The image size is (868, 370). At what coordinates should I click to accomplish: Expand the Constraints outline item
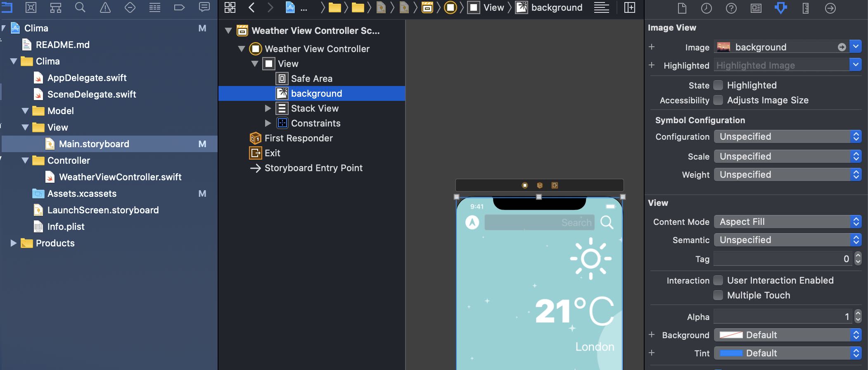pos(268,123)
